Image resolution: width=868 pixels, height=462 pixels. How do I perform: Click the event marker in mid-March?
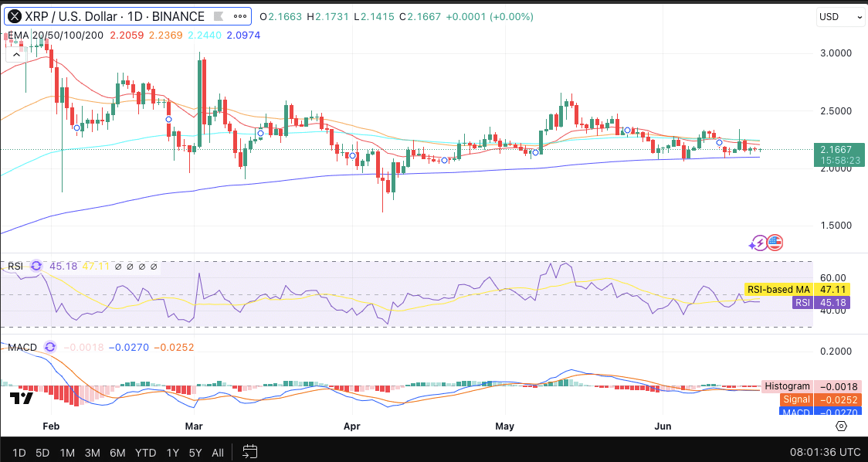tap(260, 133)
